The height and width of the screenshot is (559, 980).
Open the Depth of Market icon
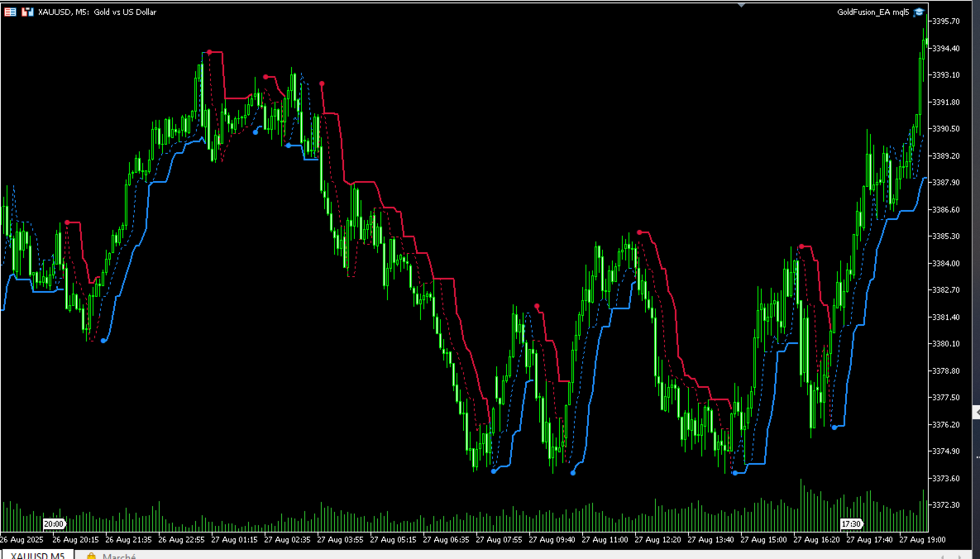10,12
